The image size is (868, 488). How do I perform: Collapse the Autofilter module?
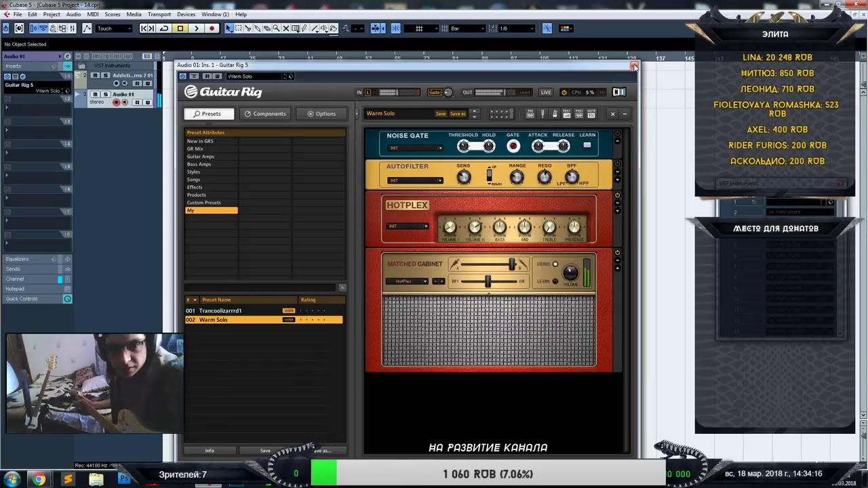pyautogui.click(x=617, y=172)
